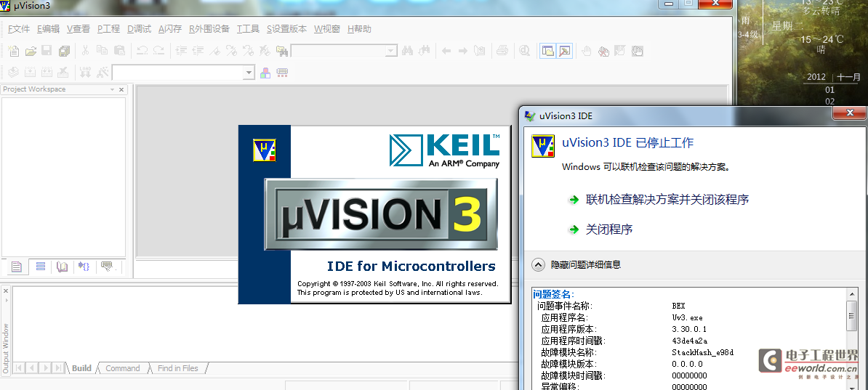
Task: Click the Translate current file icon
Action: pyautogui.click(x=13, y=72)
